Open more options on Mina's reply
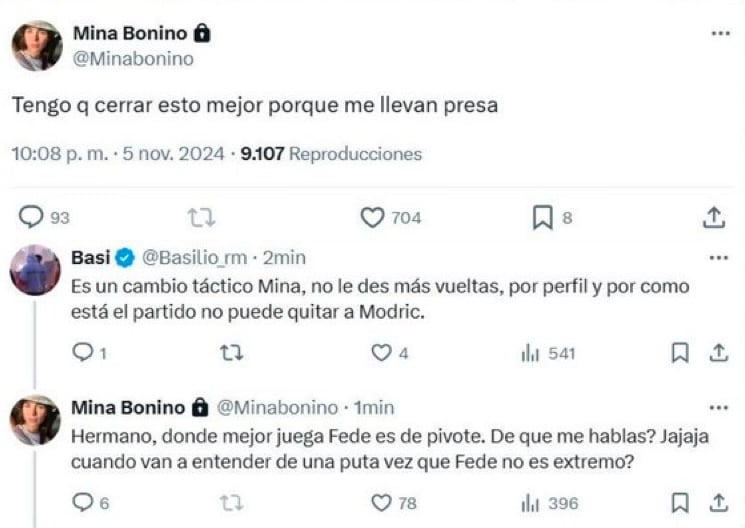This screenshot has height=528, width=745. click(x=718, y=407)
